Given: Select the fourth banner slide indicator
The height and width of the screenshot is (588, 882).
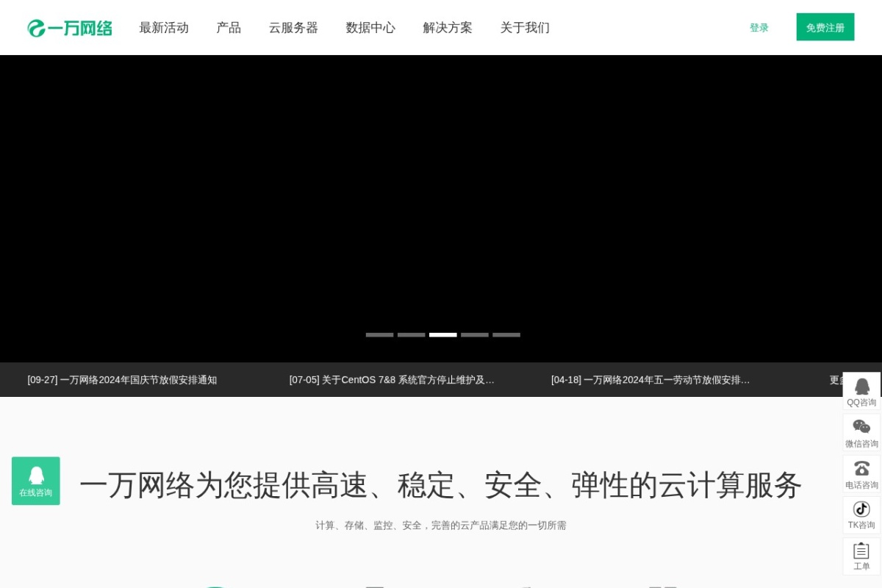Looking at the screenshot, I should 475,334.
